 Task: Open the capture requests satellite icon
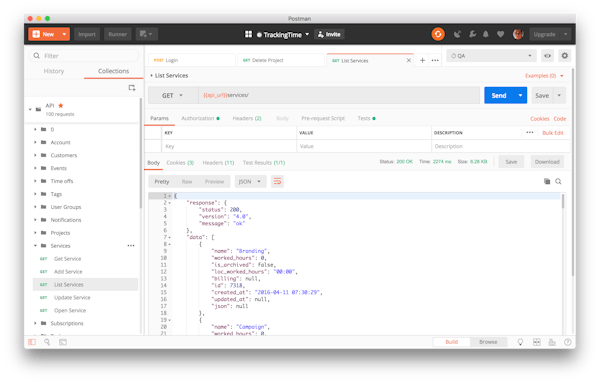coord(457,34)
